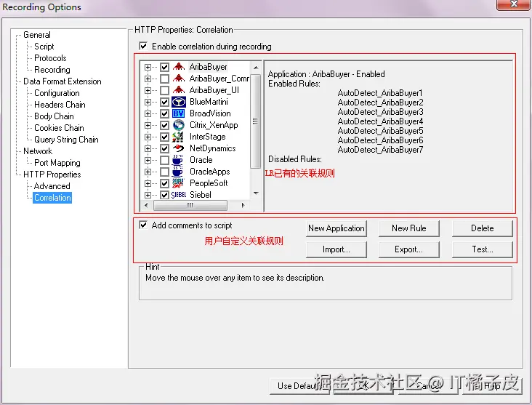
Task: Uncheck the InterStage checkbox
Action: click(x=164, y=137)
